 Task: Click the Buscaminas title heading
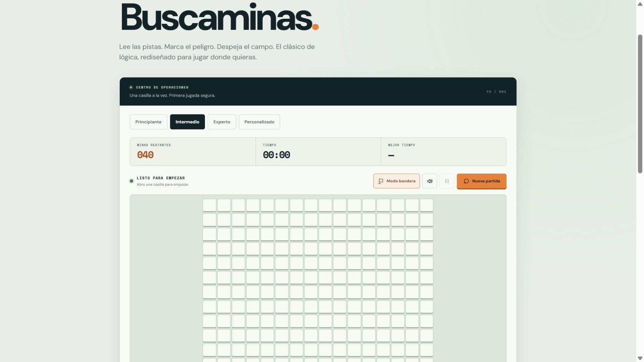tap(220, 17)
